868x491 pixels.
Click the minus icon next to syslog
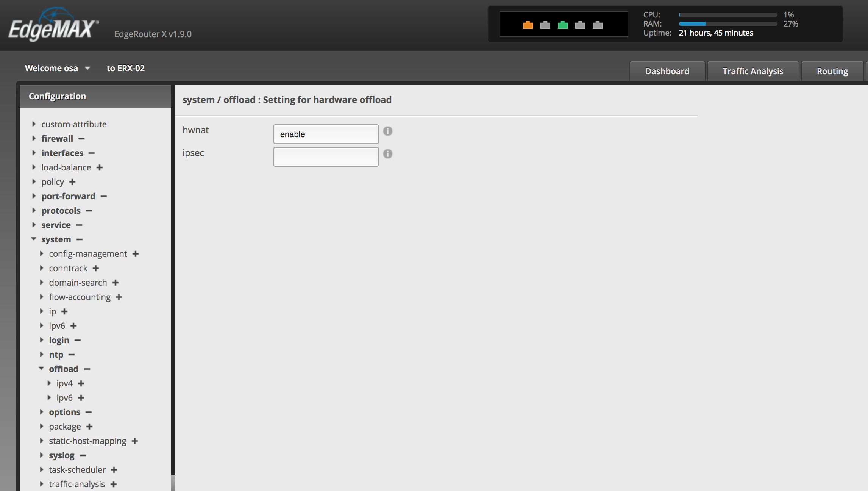click(83, 455)
